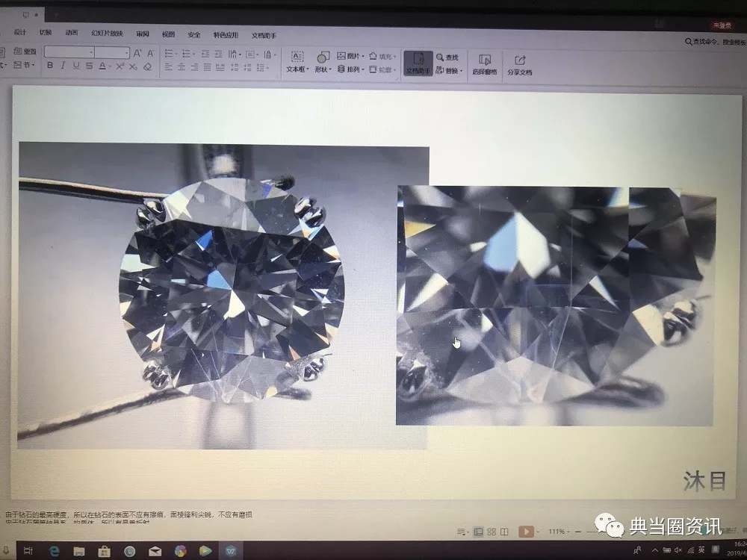Increase paragraph indent
Viewport: 747px width, 560px height.
[x=218, y=54]
